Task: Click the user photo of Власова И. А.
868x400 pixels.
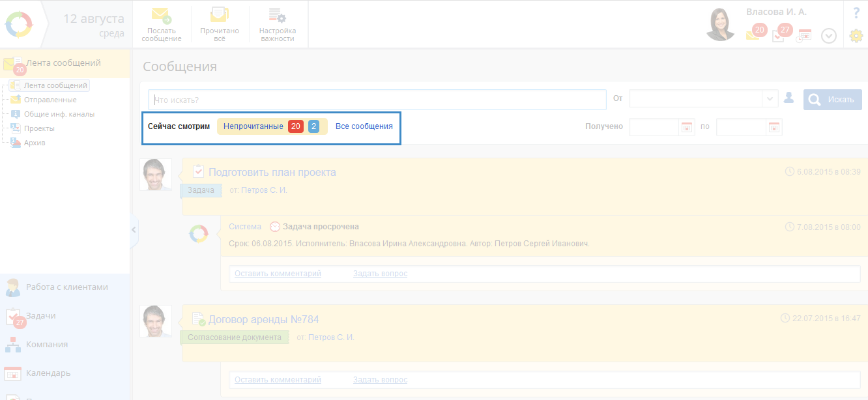Action: tap(721, 25)
